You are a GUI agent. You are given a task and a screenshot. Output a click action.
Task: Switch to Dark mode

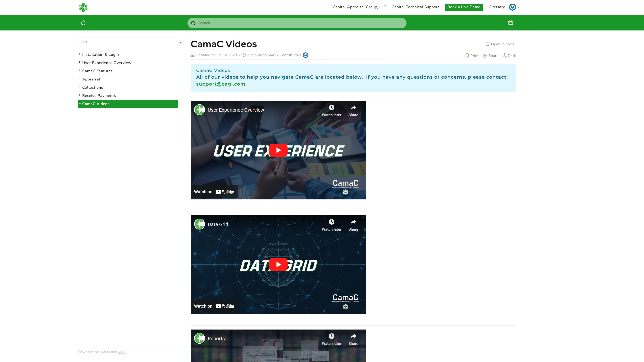tap(509, 55)
